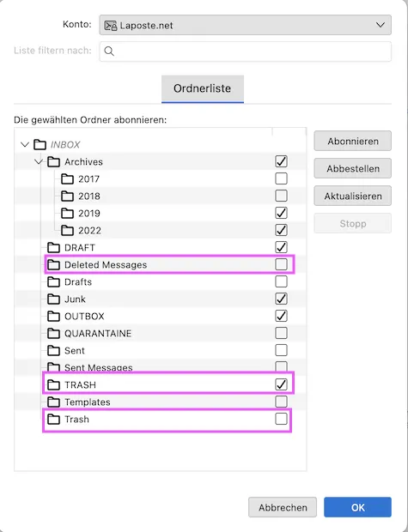Collapse the Archives subfolder tree
Image resolution: width=408 pixels, height=532 pixels.
[x=39, y=161]
